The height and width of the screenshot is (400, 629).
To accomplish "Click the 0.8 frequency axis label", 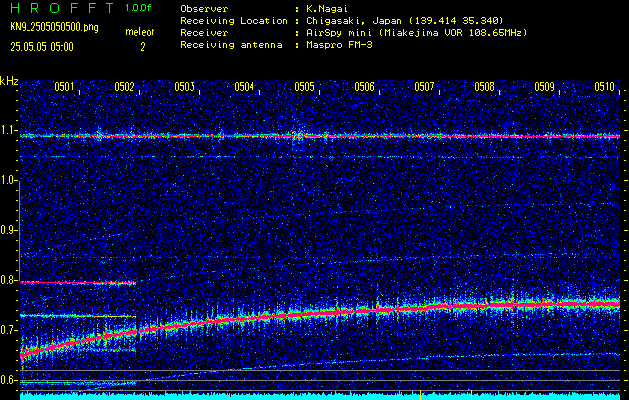I will click(8, 280).
